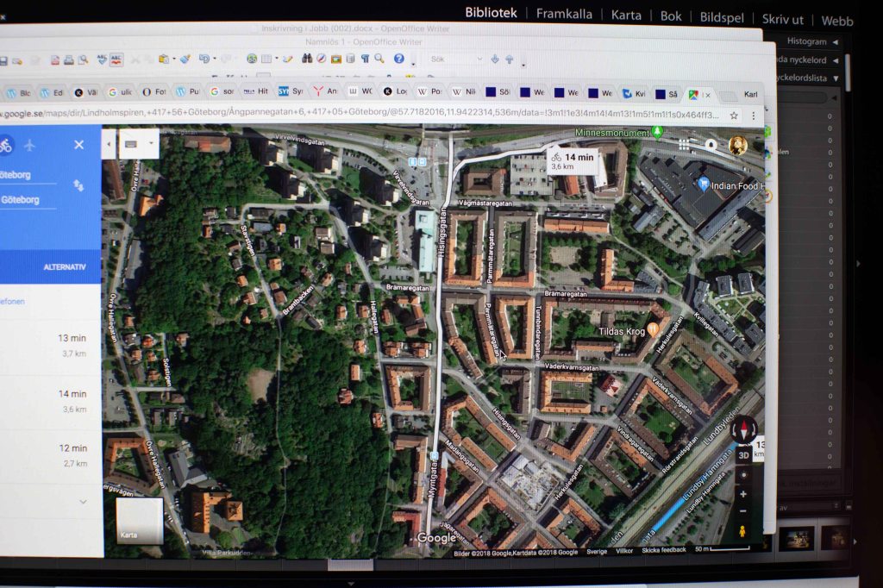
Task: Select the cycling travel mode icon
Action: pyautogui.click(x=6, y=145)
